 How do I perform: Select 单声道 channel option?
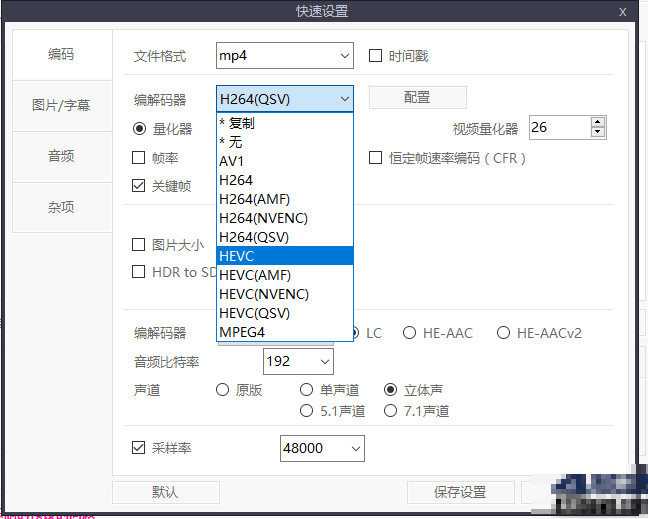point(306,390)
